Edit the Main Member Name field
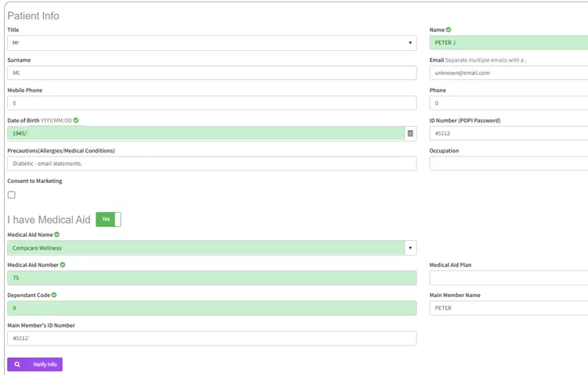This screenshot has height=377, width=588. [x=509, y=308]
